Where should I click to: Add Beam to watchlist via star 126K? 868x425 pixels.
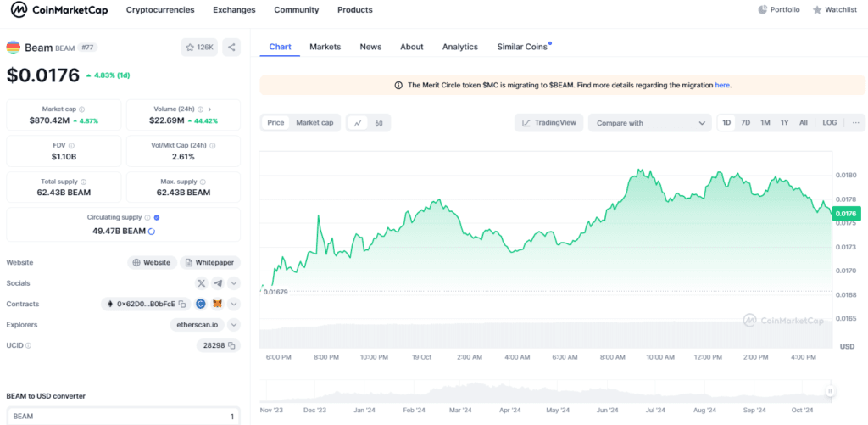tap(199, 48)
